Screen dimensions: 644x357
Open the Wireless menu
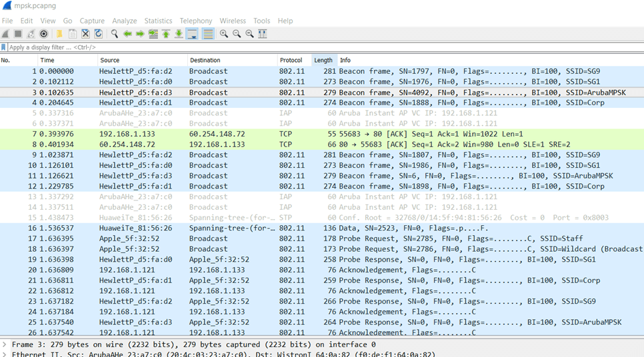tap(233, 21)
